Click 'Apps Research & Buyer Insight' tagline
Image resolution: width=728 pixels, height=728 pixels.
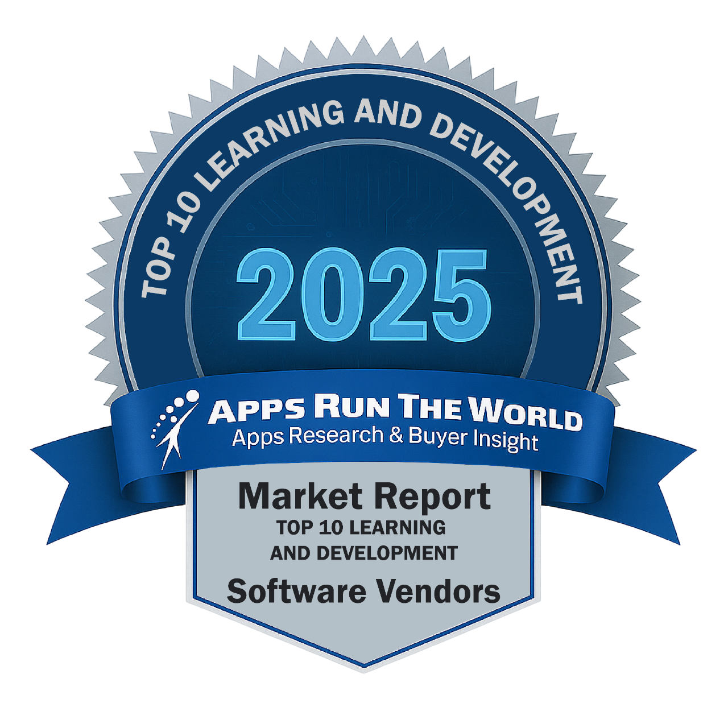pyautogui.click(x=385, y=439)
